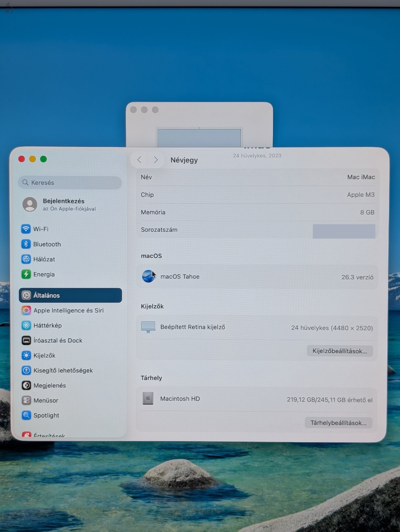Click the Beépített Retina kijelző monitor icon
The height and width of the screenshot is (532, 400).
coord(148,327)
